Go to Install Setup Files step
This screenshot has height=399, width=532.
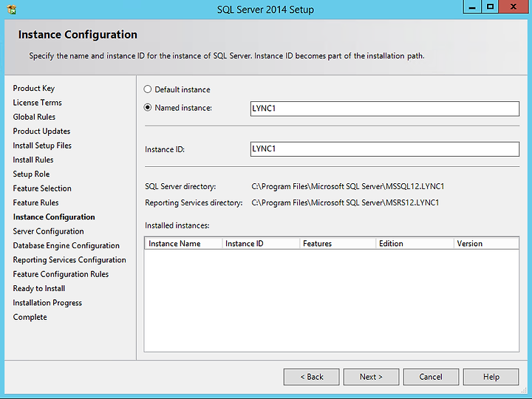pos(42,146)
